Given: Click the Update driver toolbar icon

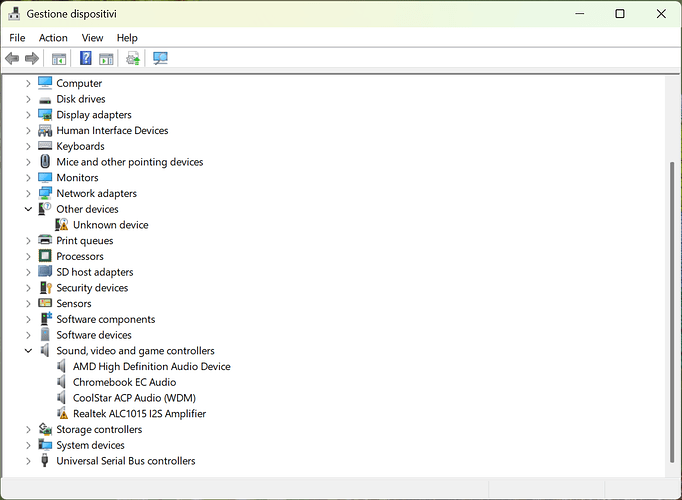Looking at the screenshot, I should point(133,58).
